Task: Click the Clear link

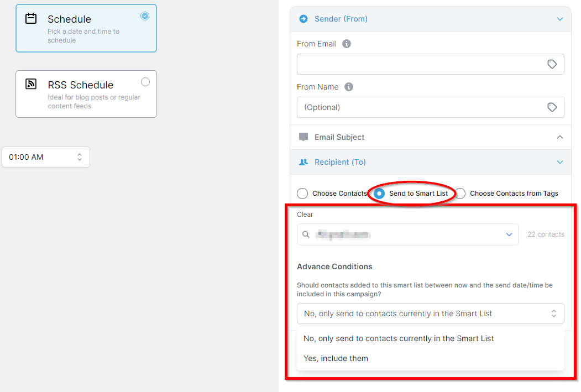Action: pos(305,215)
